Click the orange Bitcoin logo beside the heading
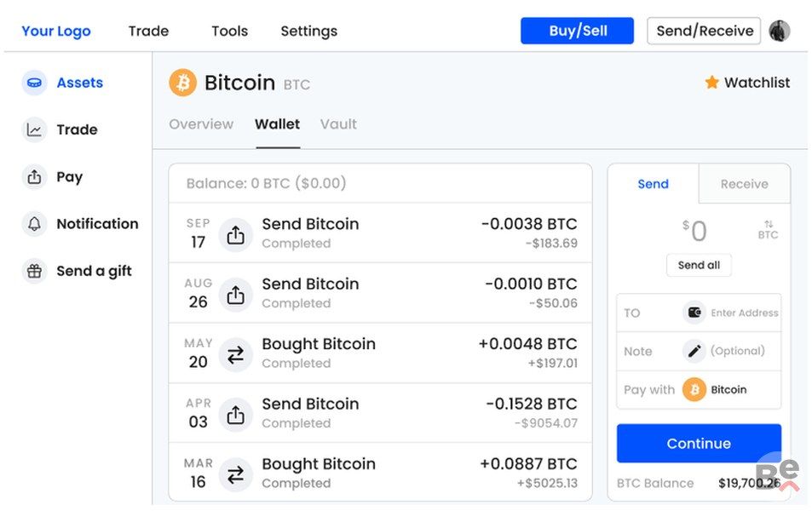812x511 pixels. (182, 83)
